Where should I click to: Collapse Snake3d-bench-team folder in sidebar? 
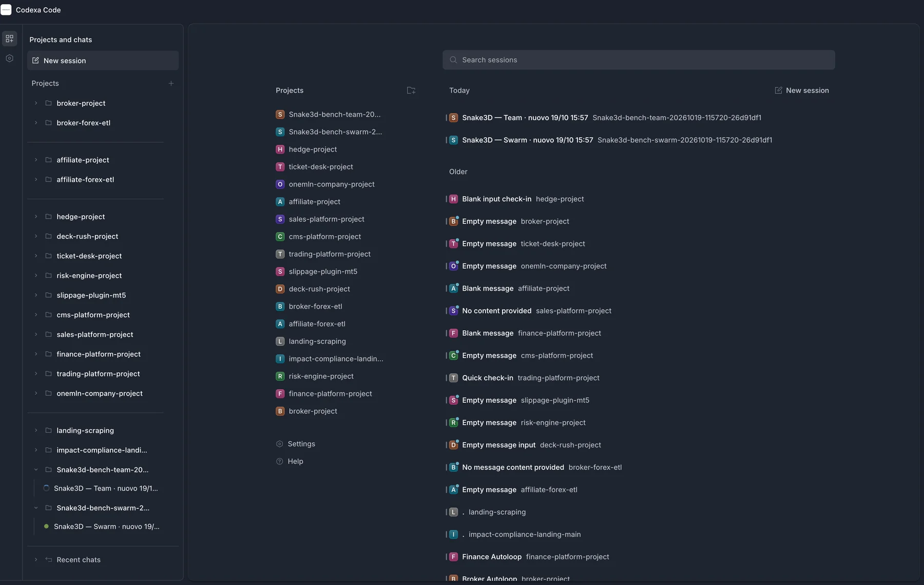(x=36, y=470)
